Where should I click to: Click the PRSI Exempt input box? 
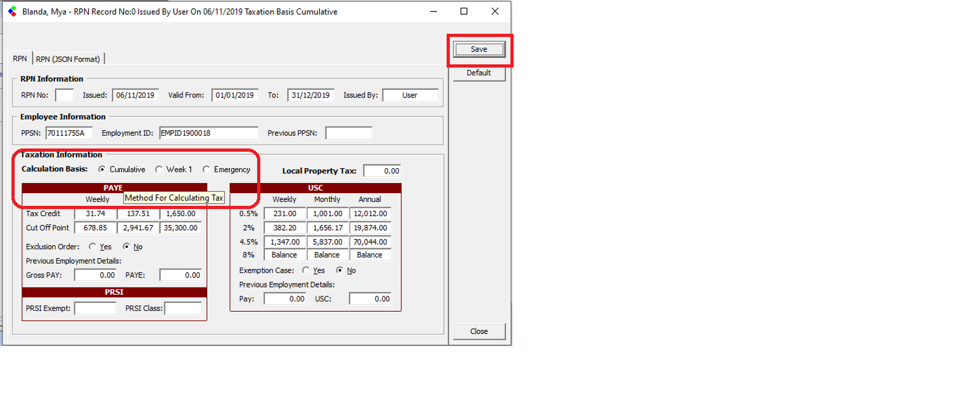pyautogui.click(x=95, y=308)
